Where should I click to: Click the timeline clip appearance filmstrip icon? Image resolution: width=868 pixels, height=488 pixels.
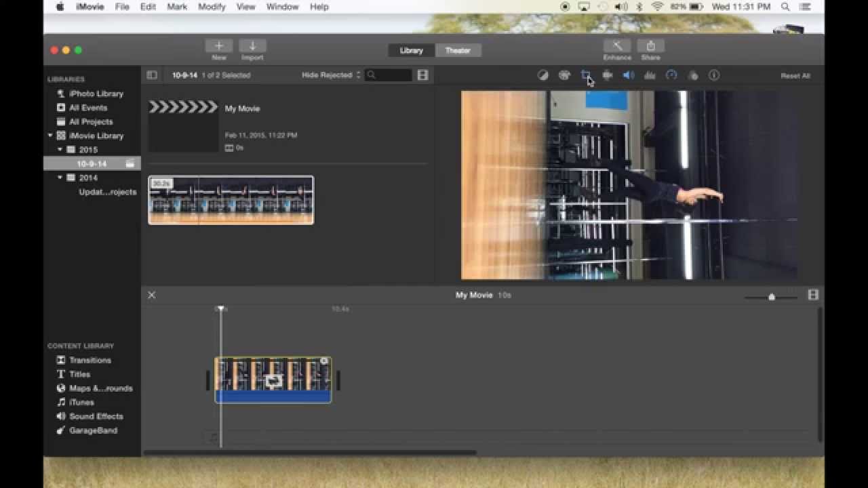tap(813, 295)
